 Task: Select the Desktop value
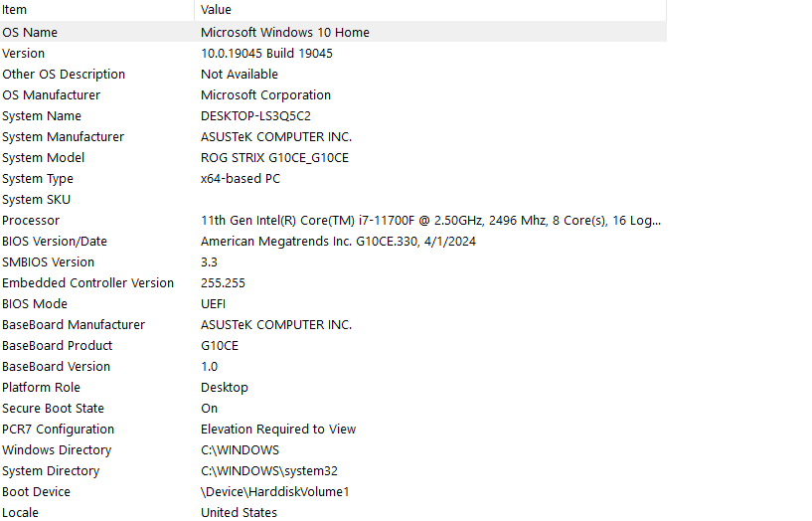pyautogui.click(x=225, y=388)
